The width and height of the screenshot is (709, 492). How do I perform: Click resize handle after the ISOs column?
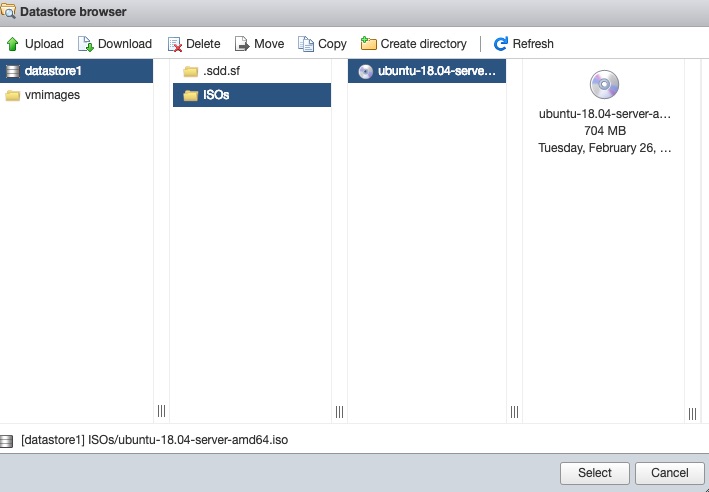coord(340,412)
